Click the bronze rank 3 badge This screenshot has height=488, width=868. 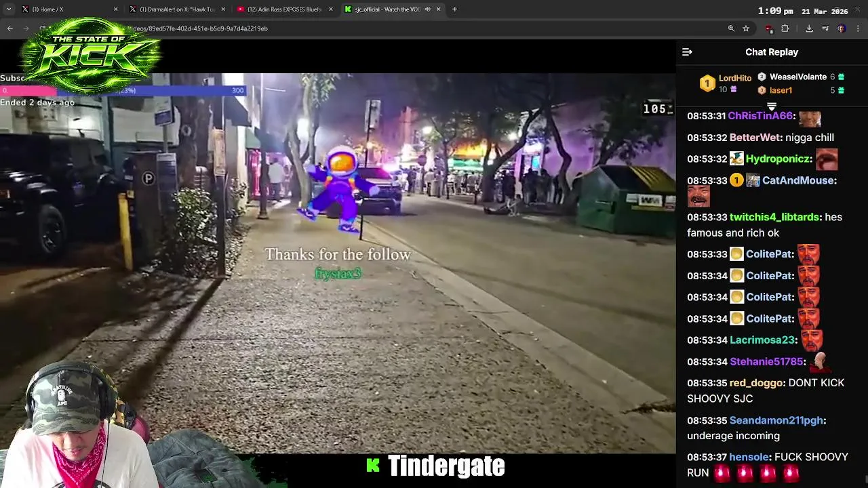tap(762, 90)
